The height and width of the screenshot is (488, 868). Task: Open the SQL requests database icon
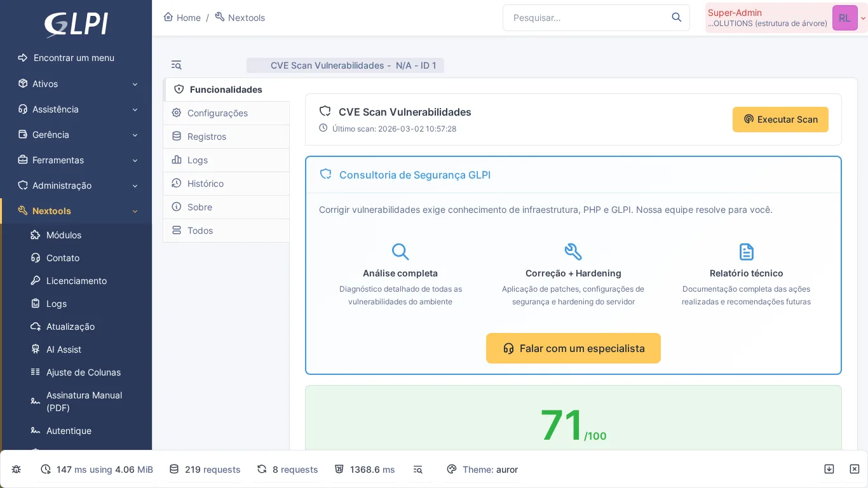coord(173,469)
